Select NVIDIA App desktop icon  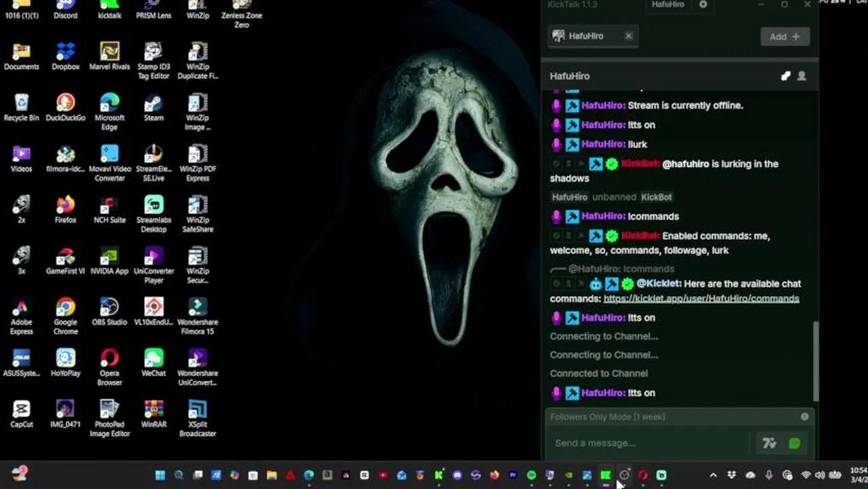(109, 261)
